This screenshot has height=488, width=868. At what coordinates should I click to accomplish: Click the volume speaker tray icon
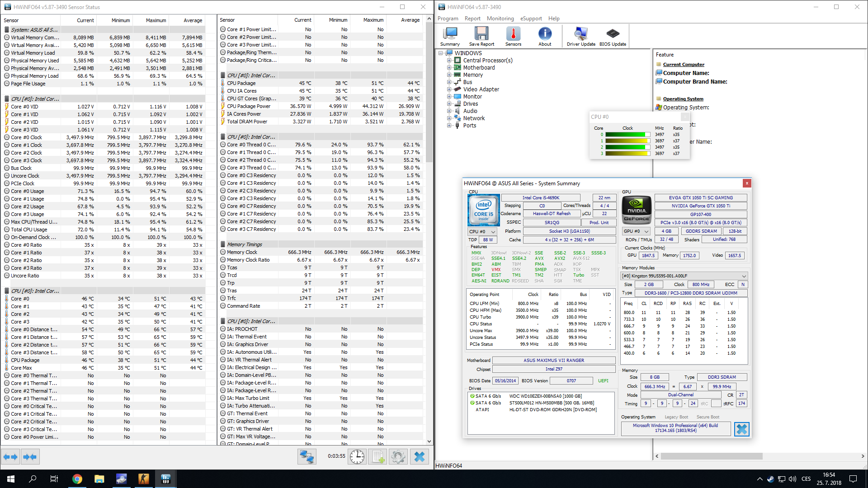click(x=792, y=479)
